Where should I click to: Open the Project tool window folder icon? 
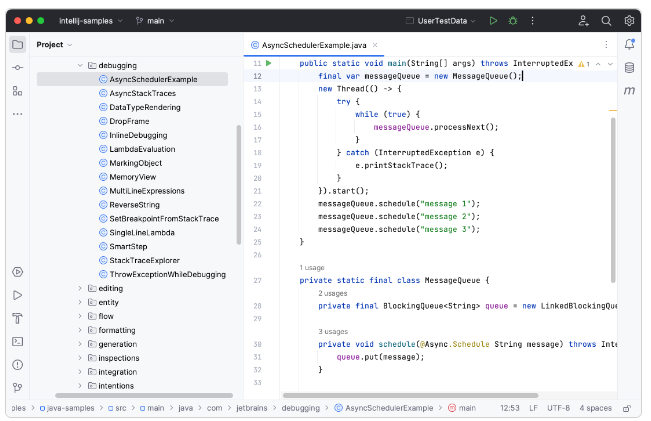point(17,44)
